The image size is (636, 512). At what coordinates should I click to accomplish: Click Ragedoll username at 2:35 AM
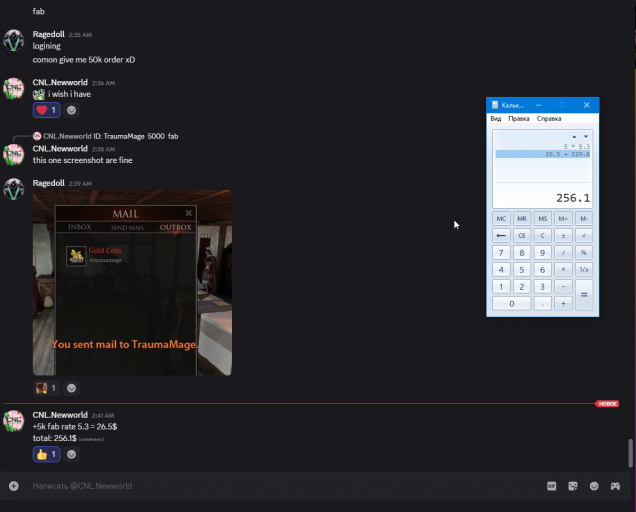click(49, 34)
